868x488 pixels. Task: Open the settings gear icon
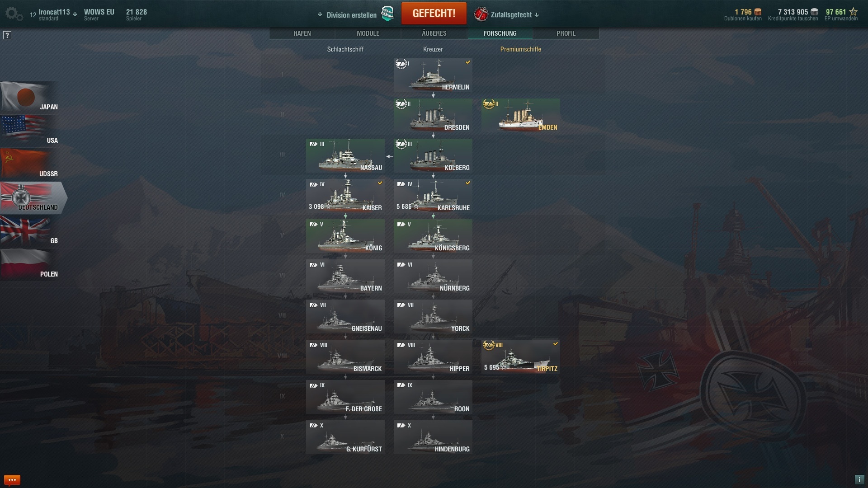point(14,14)
